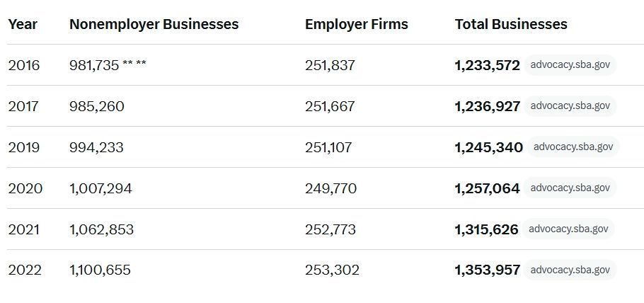The width and height of the screenshot is (644, 303).
Task: Open the advocacy.sba.gov source for 2022
Action: pos(570,270)
